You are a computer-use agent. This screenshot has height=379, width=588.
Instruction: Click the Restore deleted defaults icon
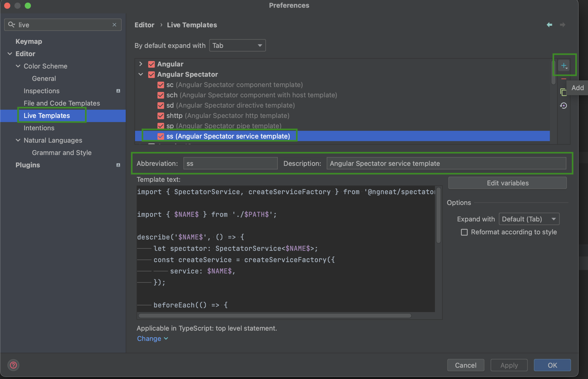[x=563, y=106]
